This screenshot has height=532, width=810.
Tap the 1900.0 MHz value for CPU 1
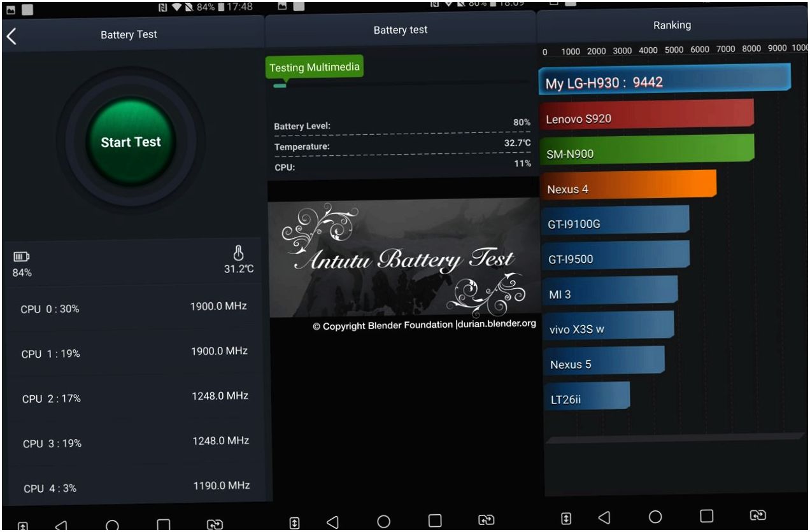[220, 351]
